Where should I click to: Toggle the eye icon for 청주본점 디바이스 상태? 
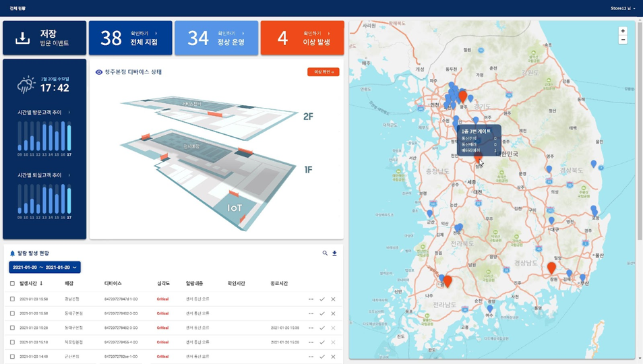pos(99,72)
